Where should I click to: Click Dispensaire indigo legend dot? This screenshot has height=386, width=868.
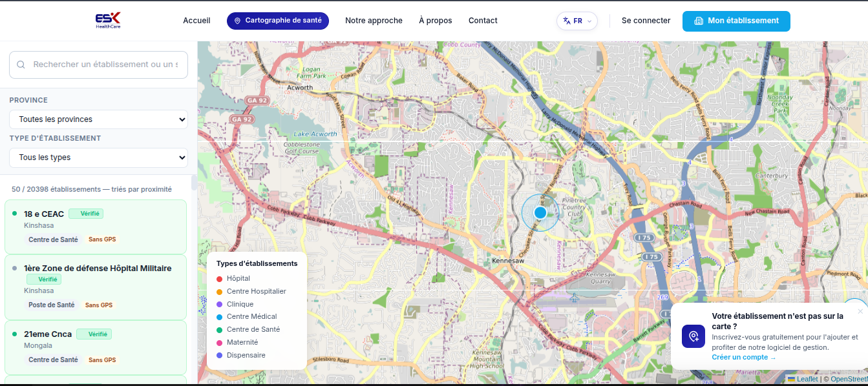219,356
